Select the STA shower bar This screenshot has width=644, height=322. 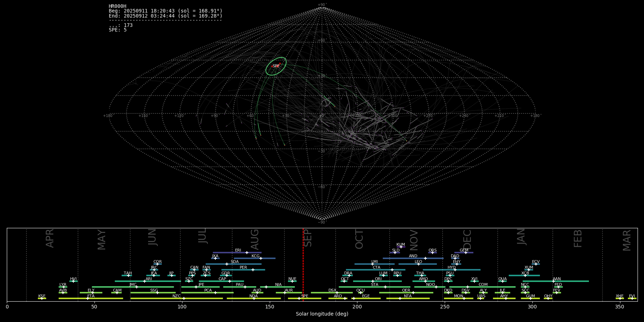click(375, 287)
